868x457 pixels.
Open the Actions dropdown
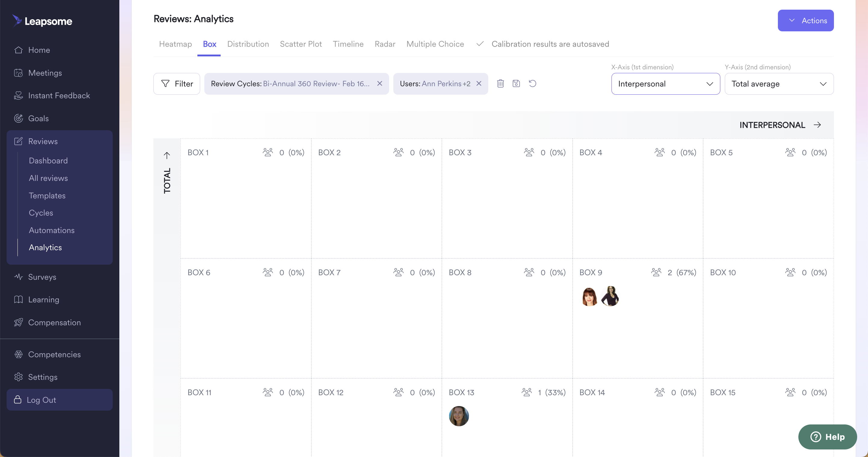(x=806, y=20)
